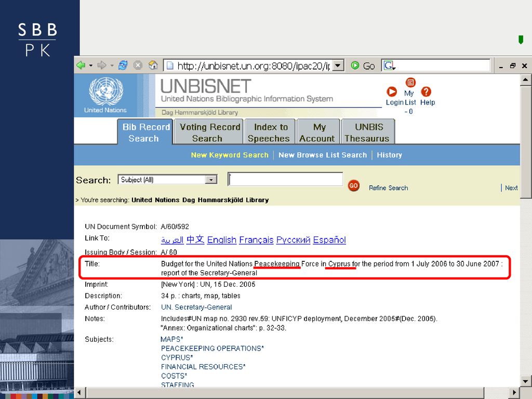Click the A/60/592 document symbol text
This screenshot has width=532, height=399.
(175, 227)
